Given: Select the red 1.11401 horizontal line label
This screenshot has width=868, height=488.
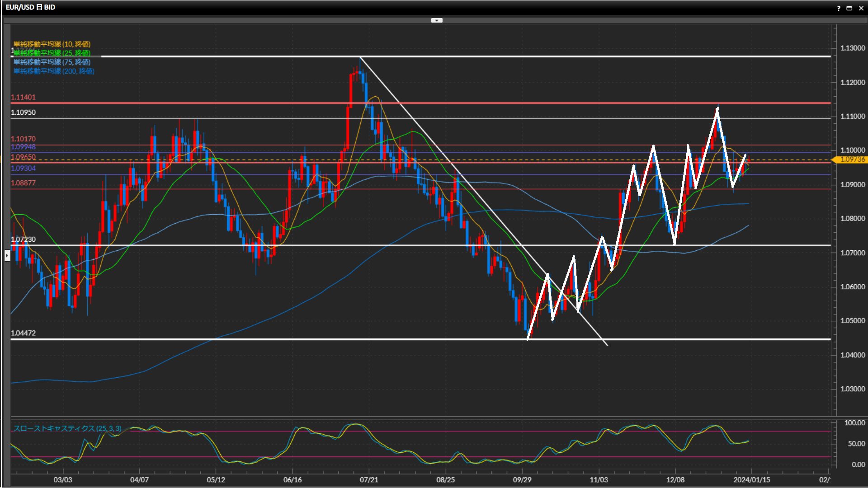Looking at the screenshot, I should coord(23,97).
